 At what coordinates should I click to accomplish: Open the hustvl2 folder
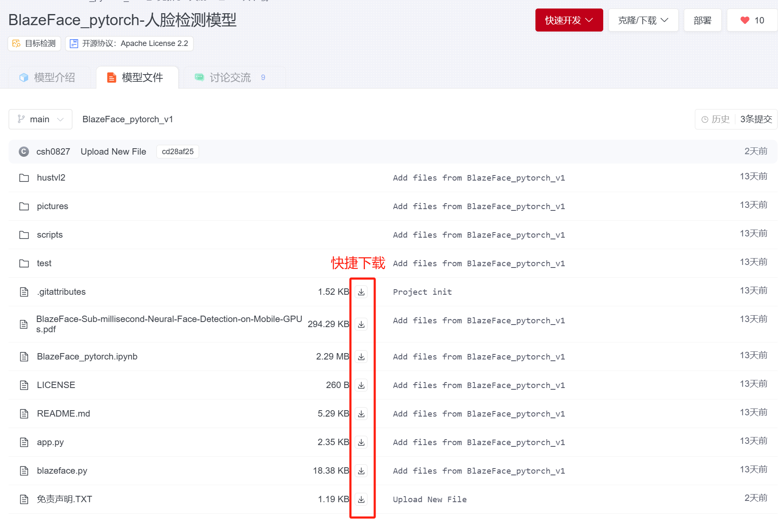pos(51,178)
